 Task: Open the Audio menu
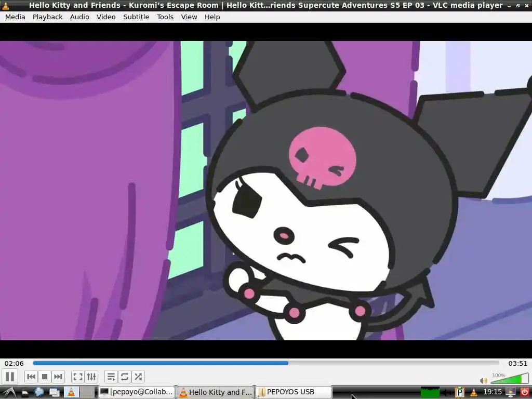click(x=79, y=17)
